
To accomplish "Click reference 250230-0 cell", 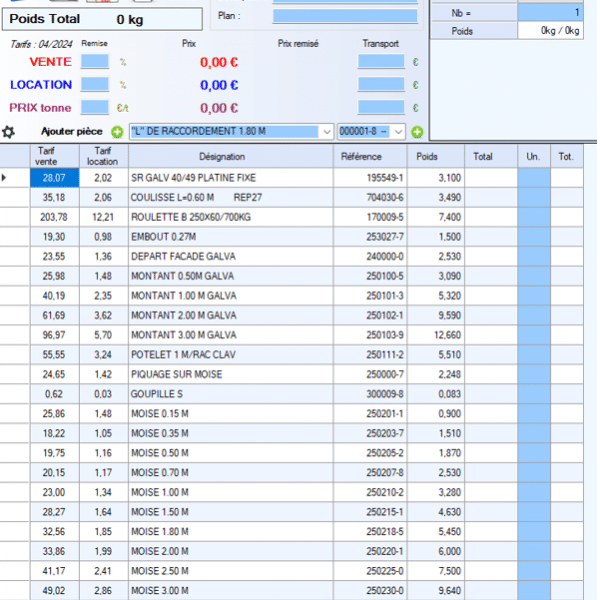I will pyautogui.click(x=370, y=590).
